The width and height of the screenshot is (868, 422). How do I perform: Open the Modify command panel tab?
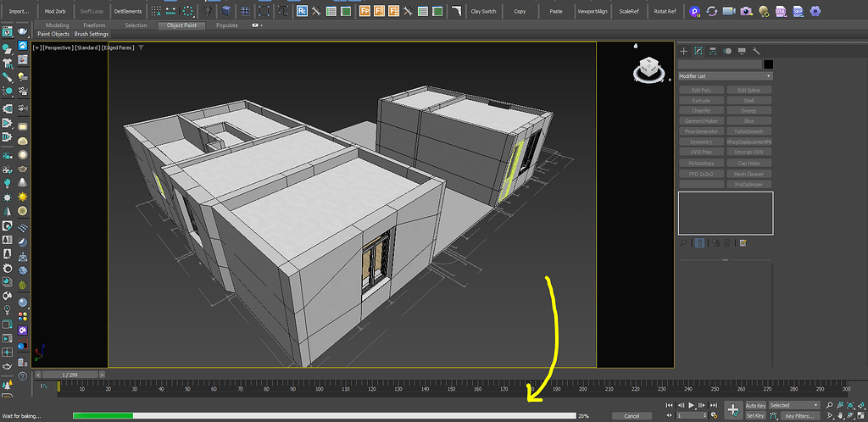tap(698, 51)
